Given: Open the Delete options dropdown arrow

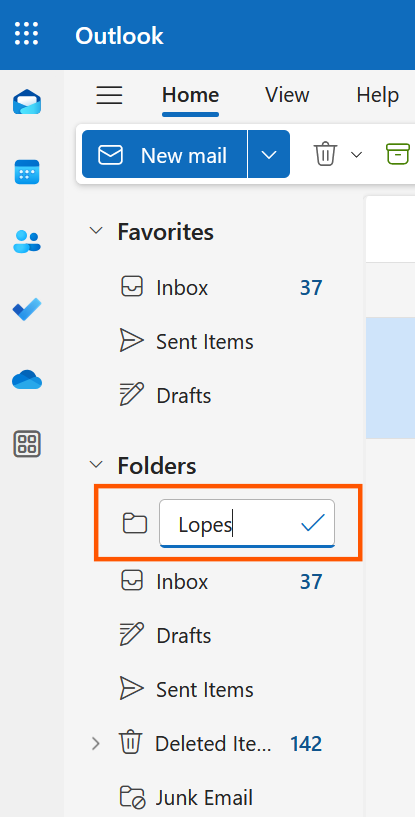Looking at the screenshot, I should click(356, 155).
